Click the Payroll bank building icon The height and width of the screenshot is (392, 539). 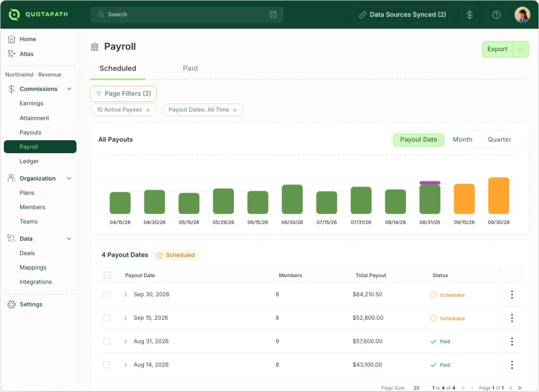coord(94,46)
